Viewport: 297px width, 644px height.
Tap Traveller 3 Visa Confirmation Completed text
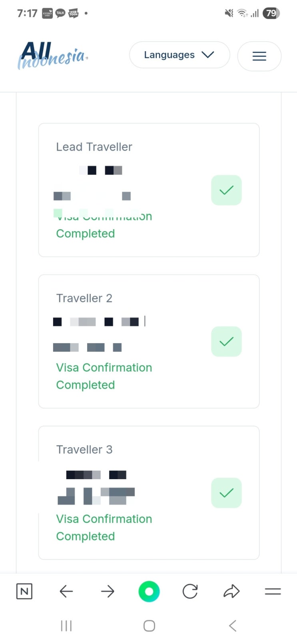coord(104,527)
